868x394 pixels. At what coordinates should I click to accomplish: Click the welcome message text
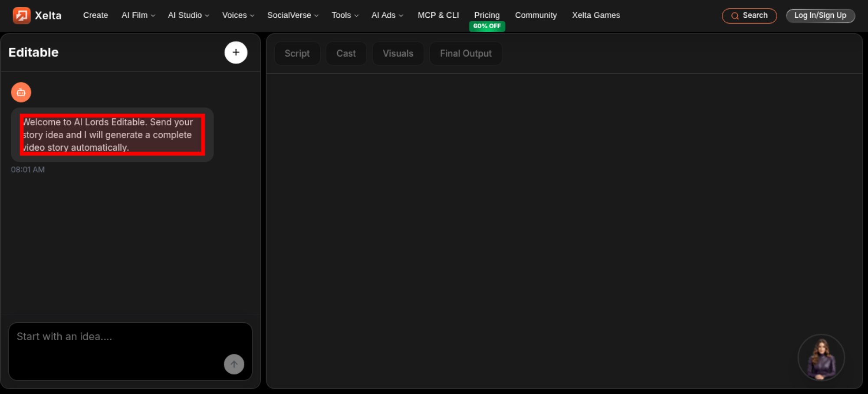point(112,135)
